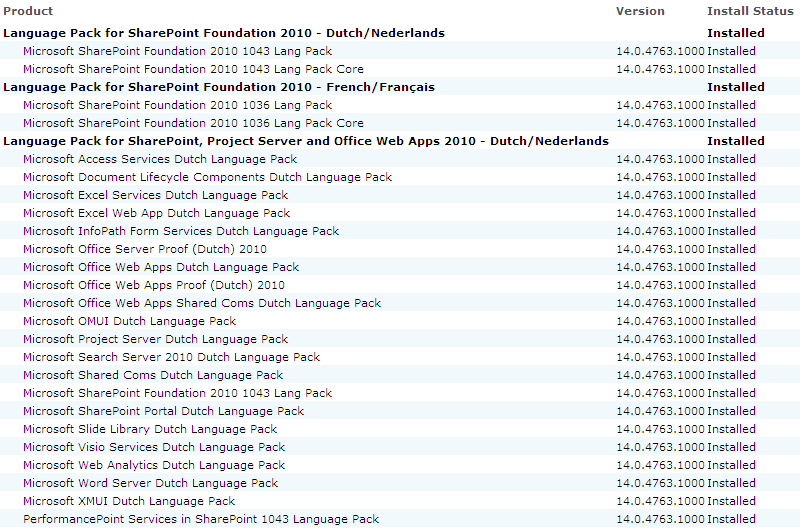Click the Installed status of French/Français heading row
The image size is (800, 528).
736,87
